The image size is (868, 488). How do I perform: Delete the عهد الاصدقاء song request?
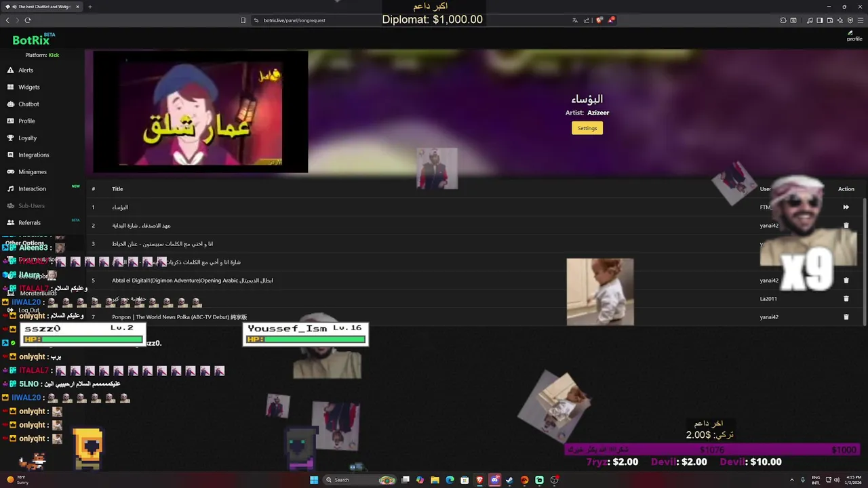(x=846, y=226)
